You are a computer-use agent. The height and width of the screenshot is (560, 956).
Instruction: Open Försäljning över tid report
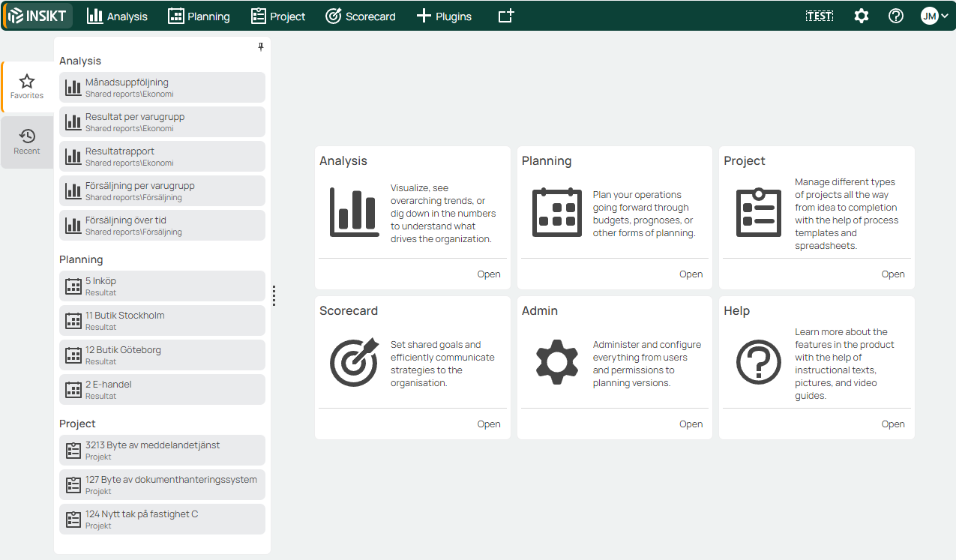click(162, 225)
